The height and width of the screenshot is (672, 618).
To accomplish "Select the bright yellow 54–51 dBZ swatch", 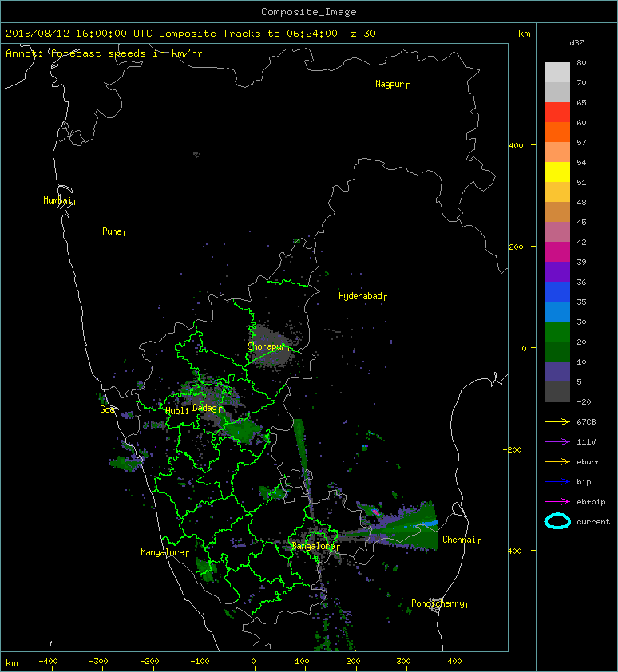I will click(x=557, y=172).
